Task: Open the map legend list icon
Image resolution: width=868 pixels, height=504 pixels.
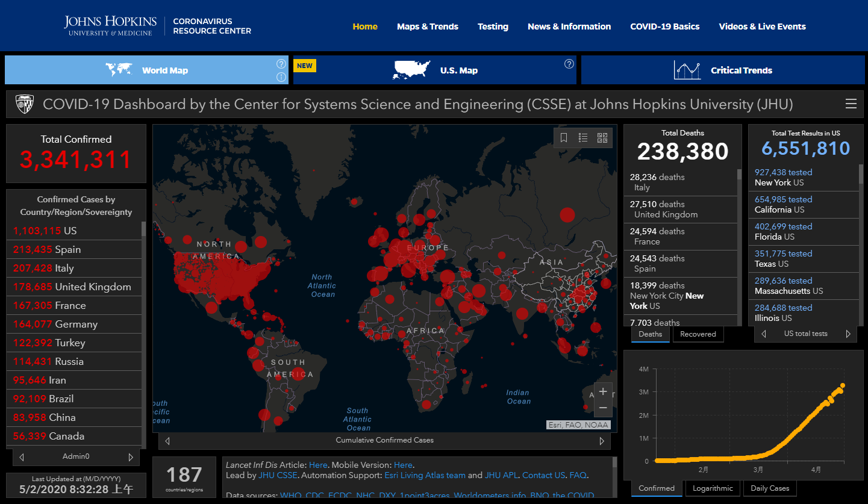Action: (583, 138)
